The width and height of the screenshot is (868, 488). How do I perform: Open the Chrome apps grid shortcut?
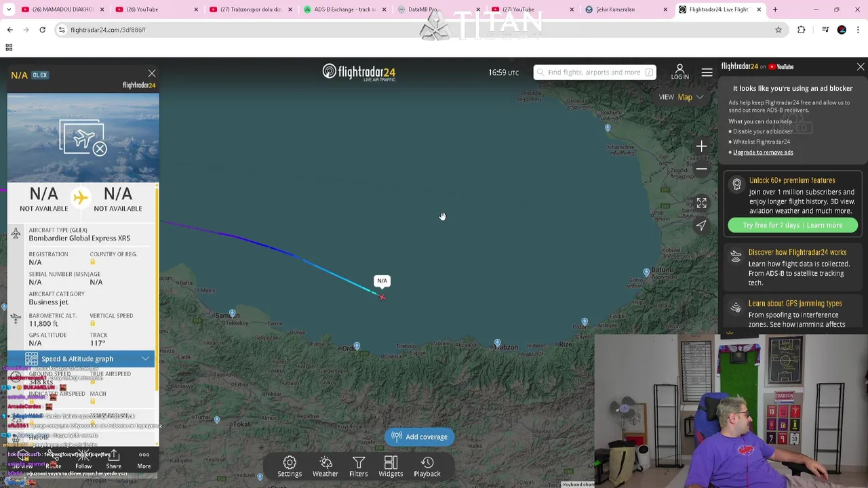coord(9,47)
